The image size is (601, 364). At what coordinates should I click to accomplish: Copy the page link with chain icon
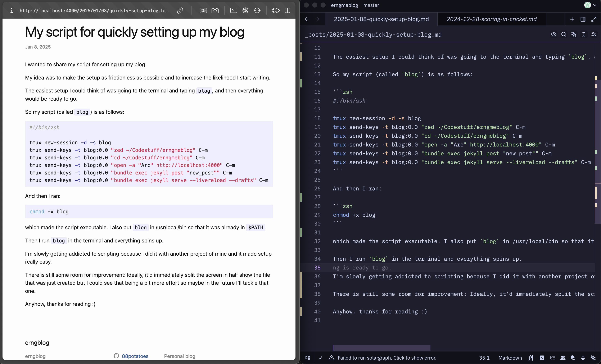[x=180, y=10]
